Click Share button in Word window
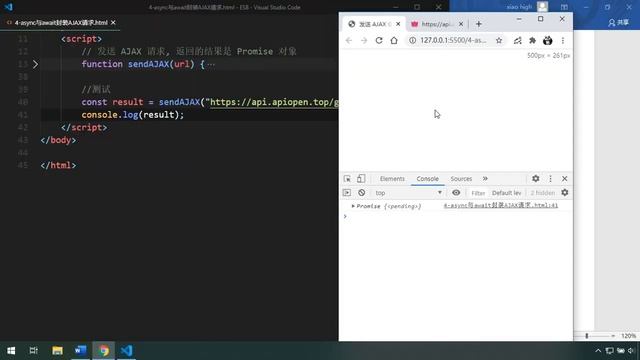 pos(618,22)
